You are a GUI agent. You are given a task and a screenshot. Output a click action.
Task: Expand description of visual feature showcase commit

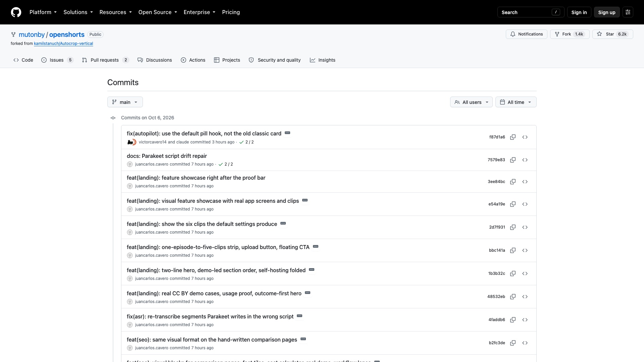click(305, 200)
